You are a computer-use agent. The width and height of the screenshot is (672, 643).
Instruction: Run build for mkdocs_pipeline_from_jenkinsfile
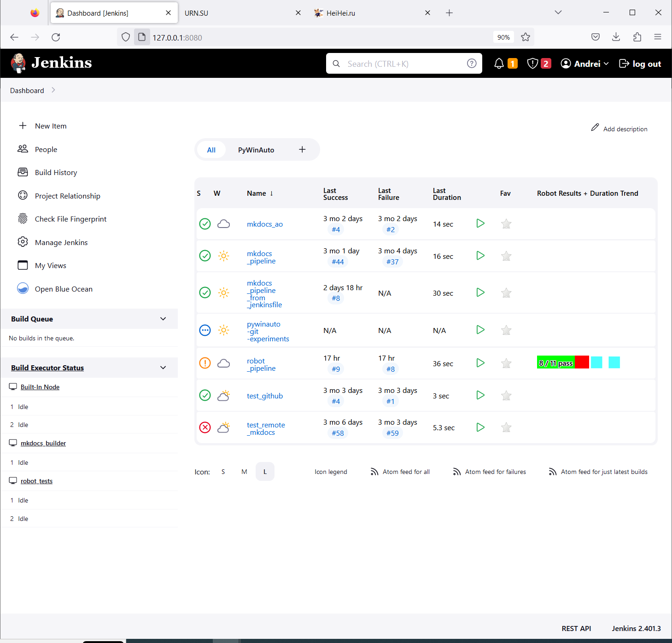480,292
